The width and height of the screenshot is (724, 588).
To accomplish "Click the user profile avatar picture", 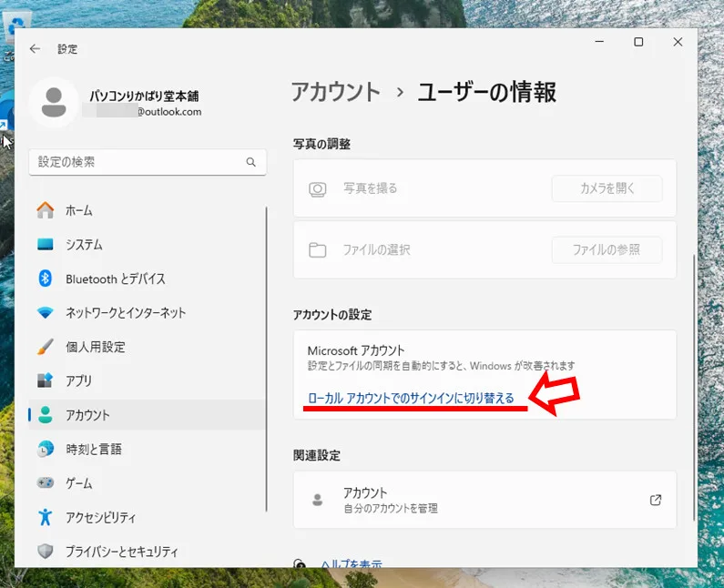I will 54,103.
